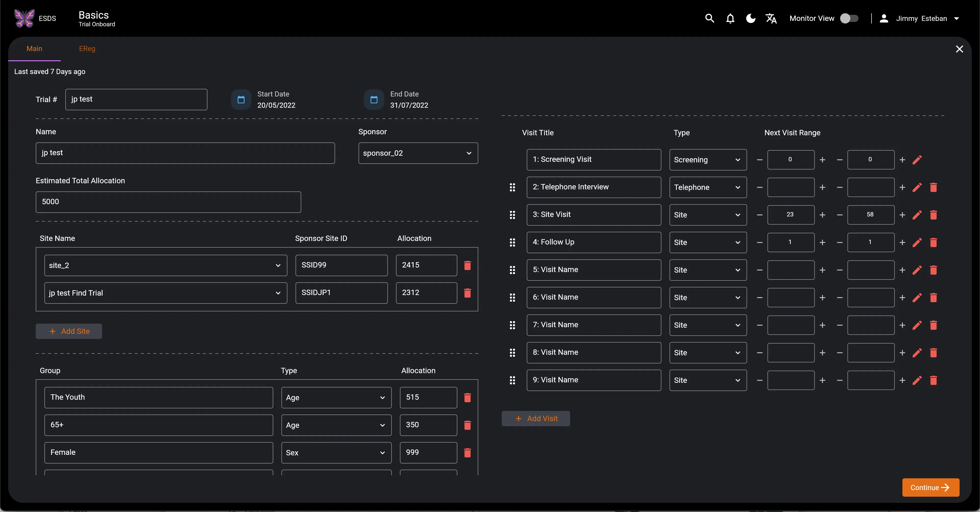The width and height of the screenshot is (980, 512).
Task: Open Type dropdown for 65+ group
Action: [336, 425]
